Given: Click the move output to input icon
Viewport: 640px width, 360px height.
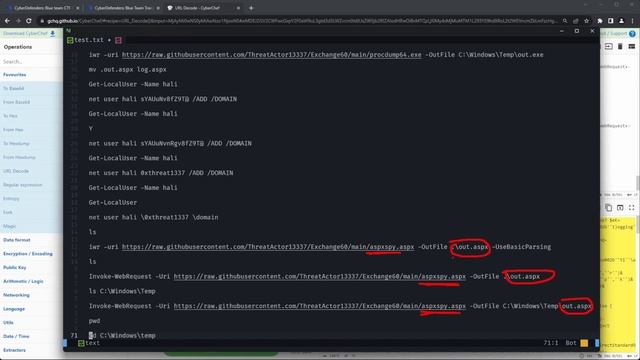Looking at the screenshot, I should pos(620,207).
